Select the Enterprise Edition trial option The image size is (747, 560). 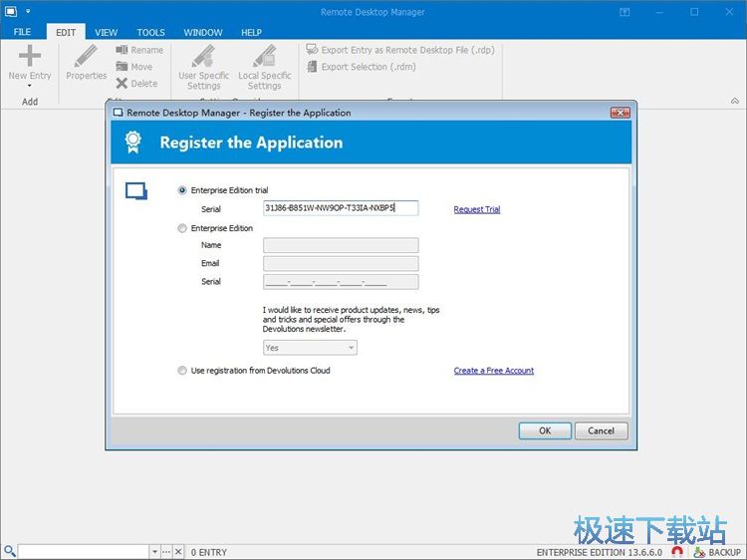pos(182,190)
